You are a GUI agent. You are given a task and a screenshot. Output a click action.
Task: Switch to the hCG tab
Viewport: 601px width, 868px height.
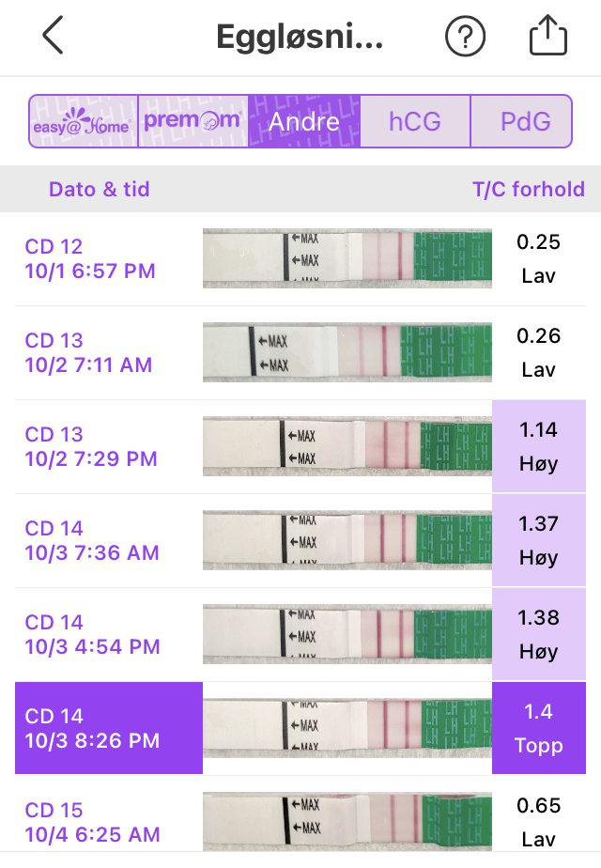click(x=415, y=121)
